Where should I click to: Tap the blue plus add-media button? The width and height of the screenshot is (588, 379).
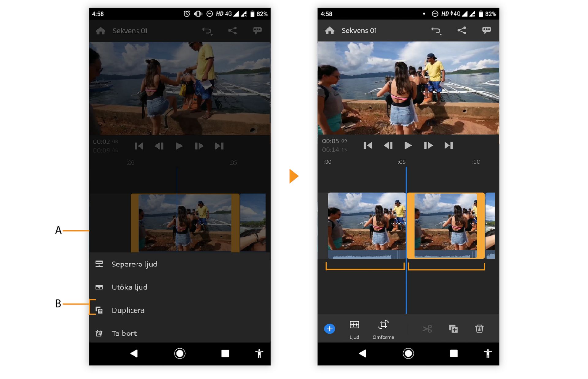[x=330, y=329]
